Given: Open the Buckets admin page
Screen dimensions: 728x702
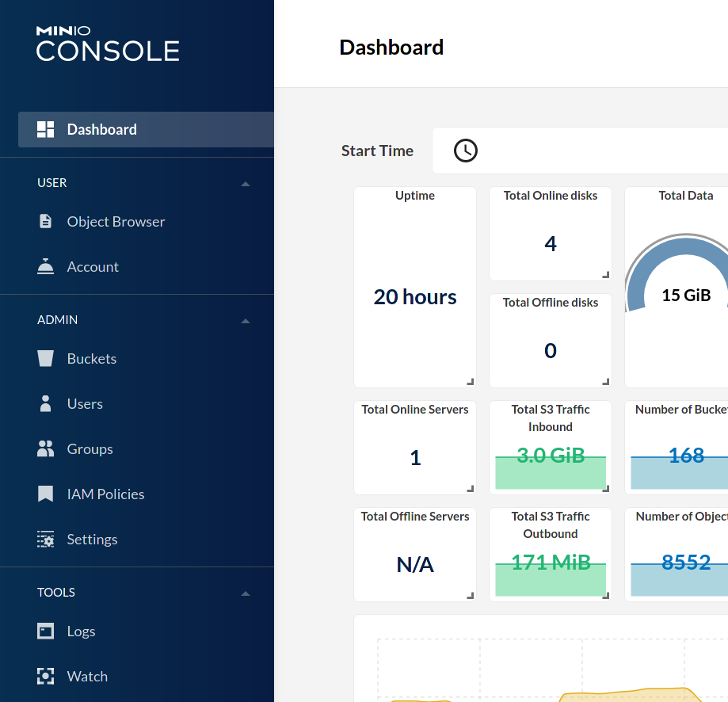Looking at the screenshot, I should pos(92,359).
